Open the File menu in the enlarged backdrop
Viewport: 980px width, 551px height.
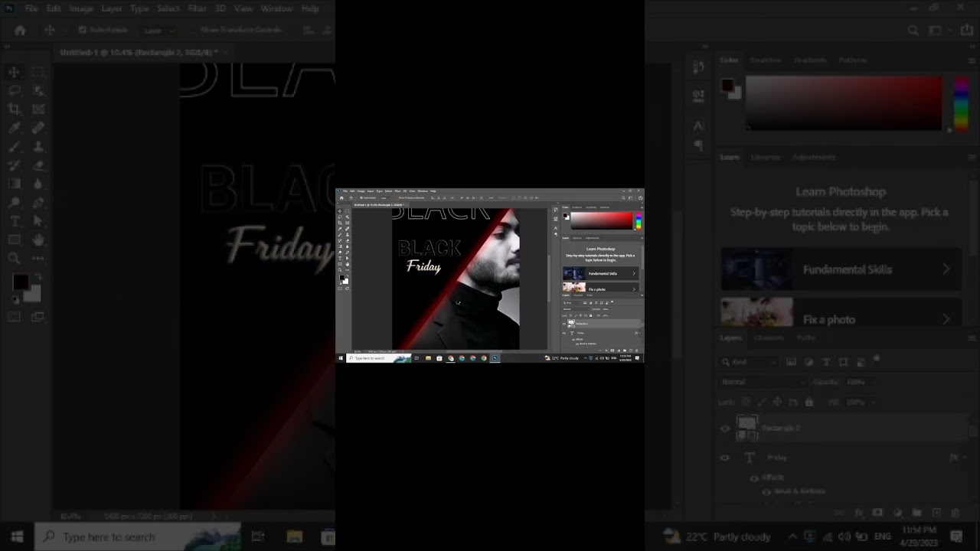(31, 8)
